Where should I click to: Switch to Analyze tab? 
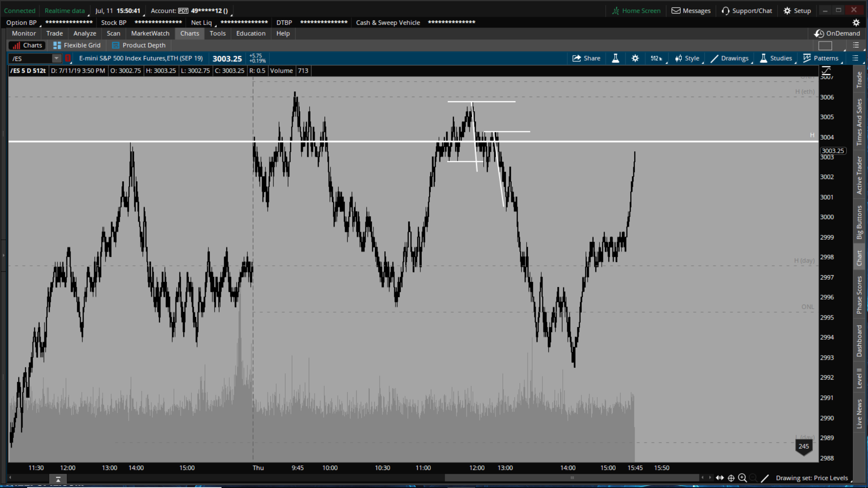coord(85,33)
